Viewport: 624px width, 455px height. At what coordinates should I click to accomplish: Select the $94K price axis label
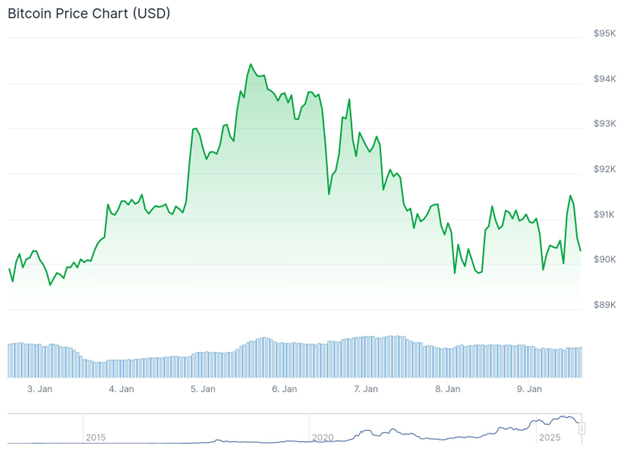[605, 79]
